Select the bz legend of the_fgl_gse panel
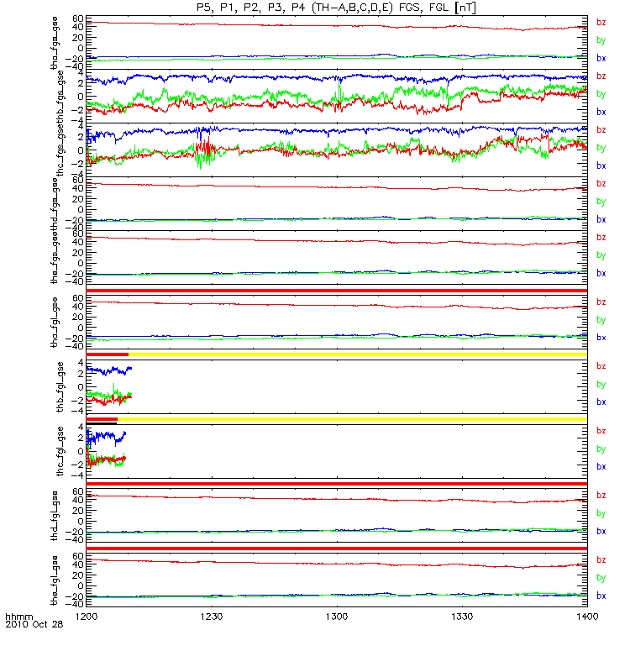The width and height of the screenshot is (630, 672). tap(601, 560)
